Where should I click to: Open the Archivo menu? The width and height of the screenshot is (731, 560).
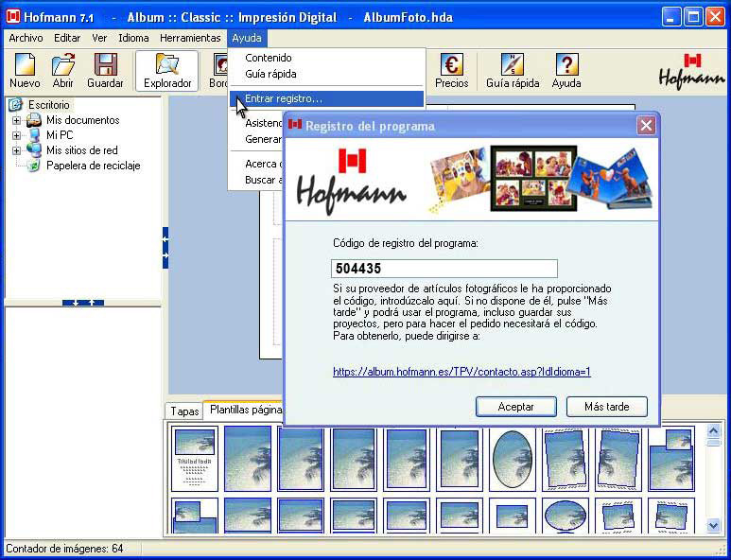click(x=26, y=38)
